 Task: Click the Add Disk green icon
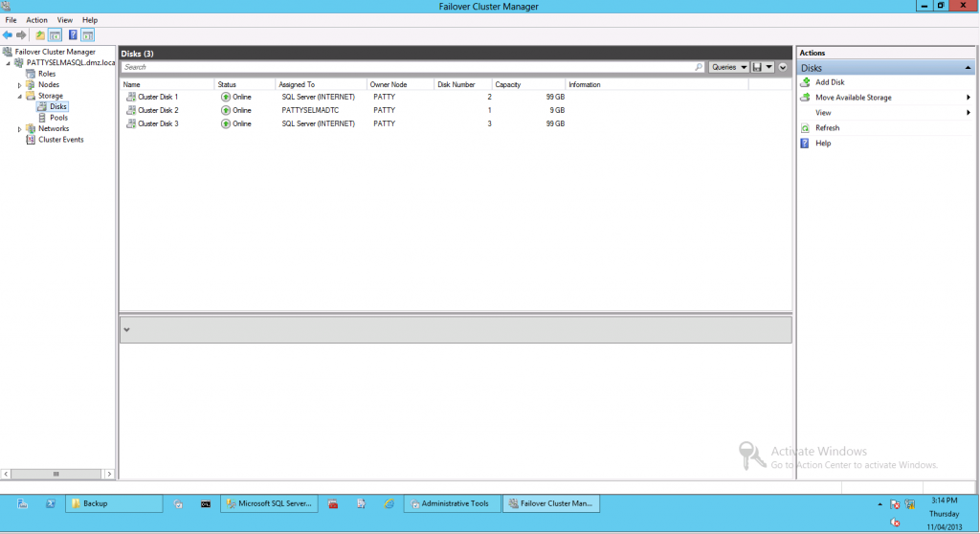(x=805, y=82)
